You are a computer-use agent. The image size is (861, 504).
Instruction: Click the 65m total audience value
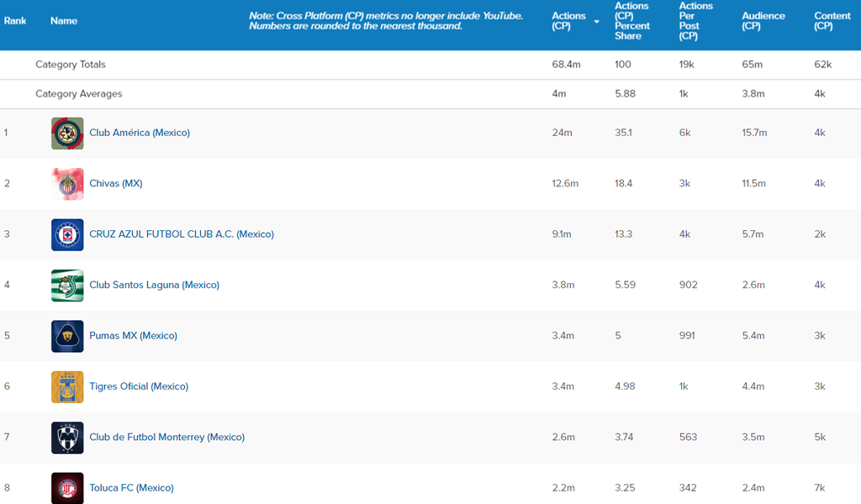(x=752, y=64)
